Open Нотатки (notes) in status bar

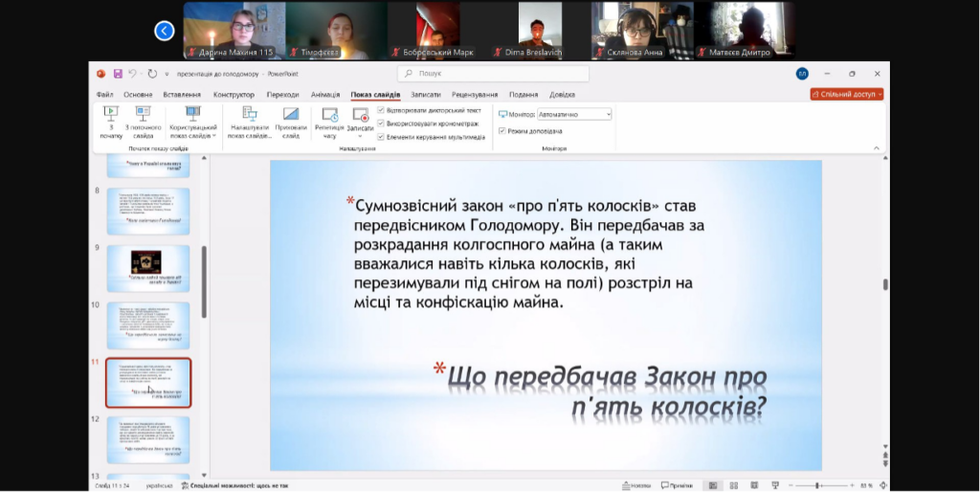pyautogui.click(x=636, y=485)
